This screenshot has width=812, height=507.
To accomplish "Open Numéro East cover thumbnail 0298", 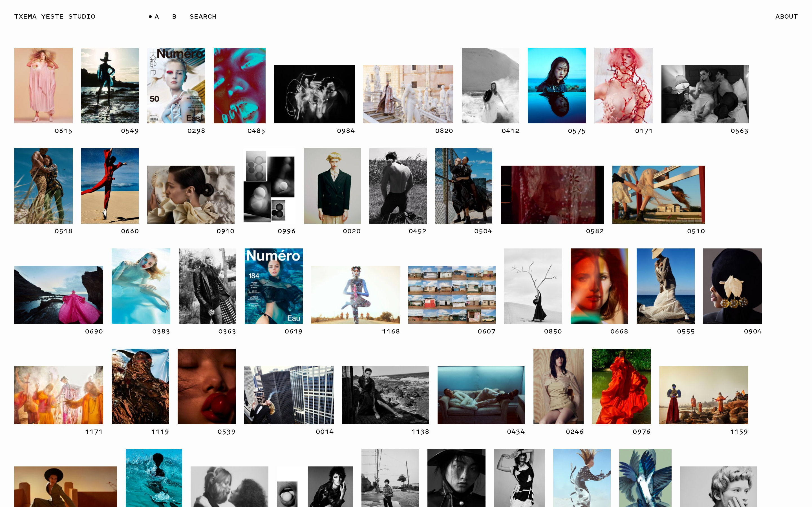I will point(176,86).
